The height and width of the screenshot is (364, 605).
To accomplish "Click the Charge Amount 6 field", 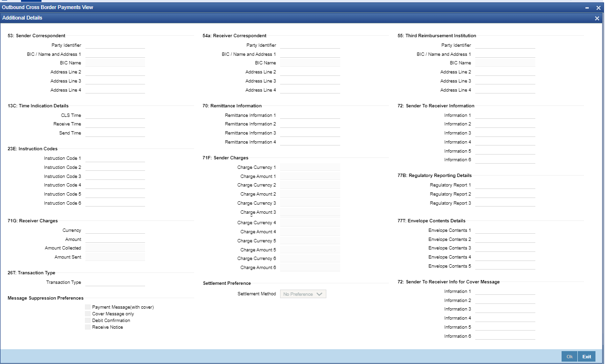I will [310, 267].
